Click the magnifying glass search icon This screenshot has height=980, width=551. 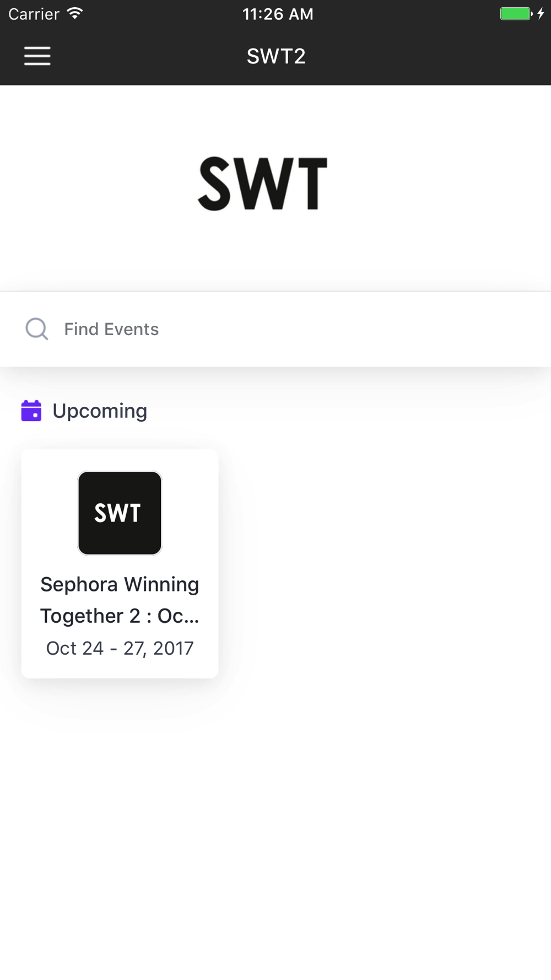[37, 329]
